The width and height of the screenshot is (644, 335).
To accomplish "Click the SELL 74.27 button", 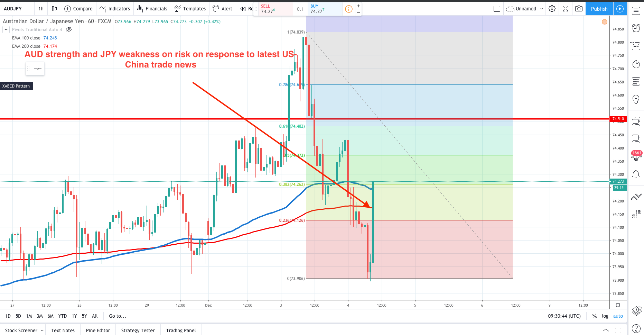I will click(276, 9).
